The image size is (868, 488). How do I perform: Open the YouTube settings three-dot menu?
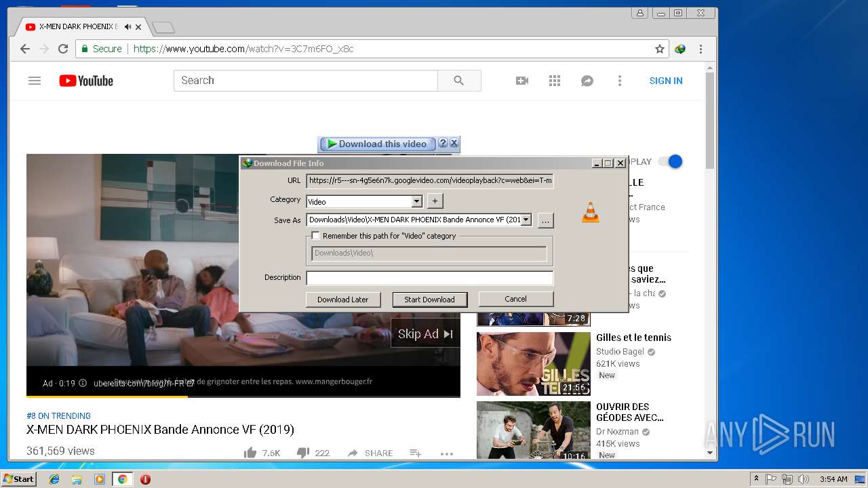(619, 81)
